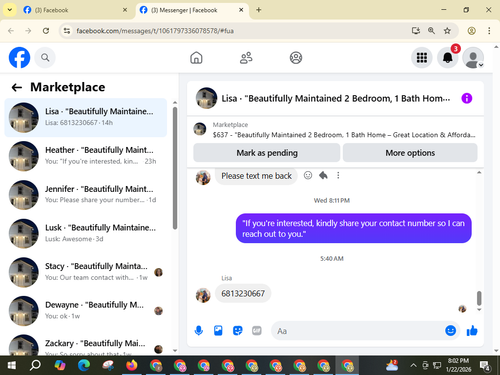The height and width of the screenshot is (375, 500).
Task: Open conversation info purple icon
Action: coord(467,98)
